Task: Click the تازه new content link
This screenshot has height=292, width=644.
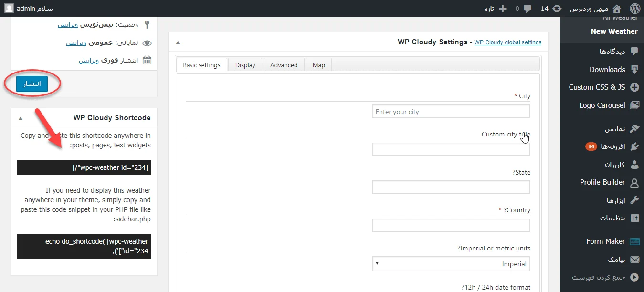Action: [489, 9]
